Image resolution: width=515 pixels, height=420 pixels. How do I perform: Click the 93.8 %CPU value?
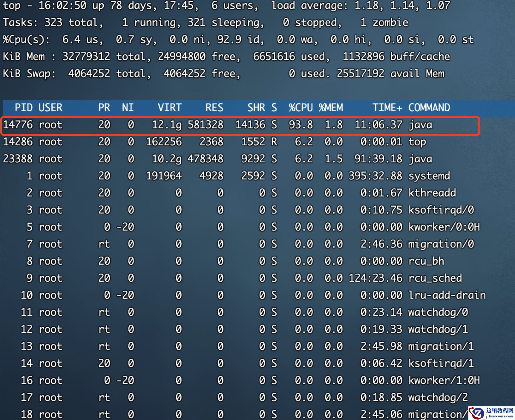(301, 125)
